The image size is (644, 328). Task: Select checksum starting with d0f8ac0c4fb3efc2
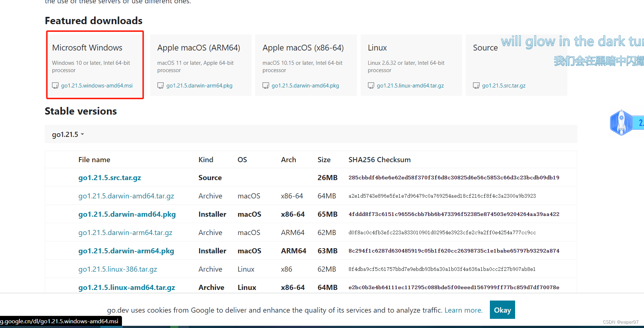click(x=442, y=232)
